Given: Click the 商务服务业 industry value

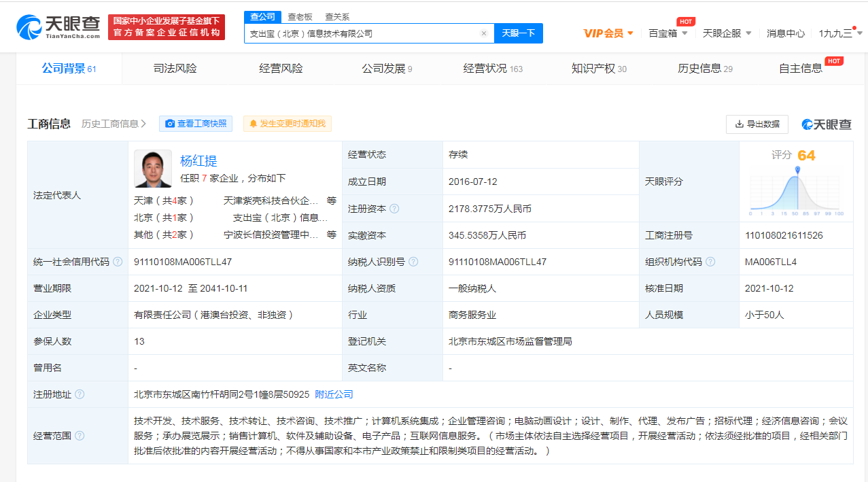Looking at the screenshot, I should coord(472,315).
